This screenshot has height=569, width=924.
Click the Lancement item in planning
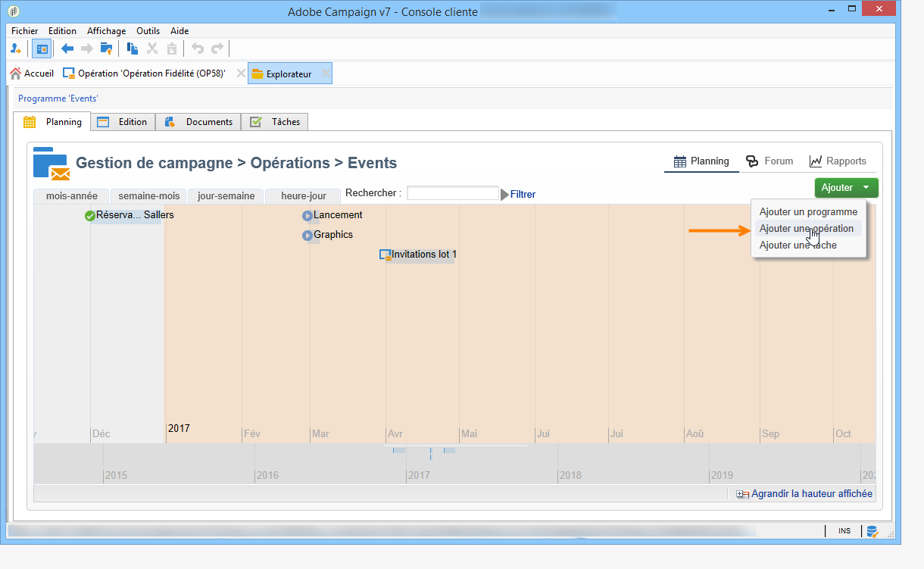(338, 215)
